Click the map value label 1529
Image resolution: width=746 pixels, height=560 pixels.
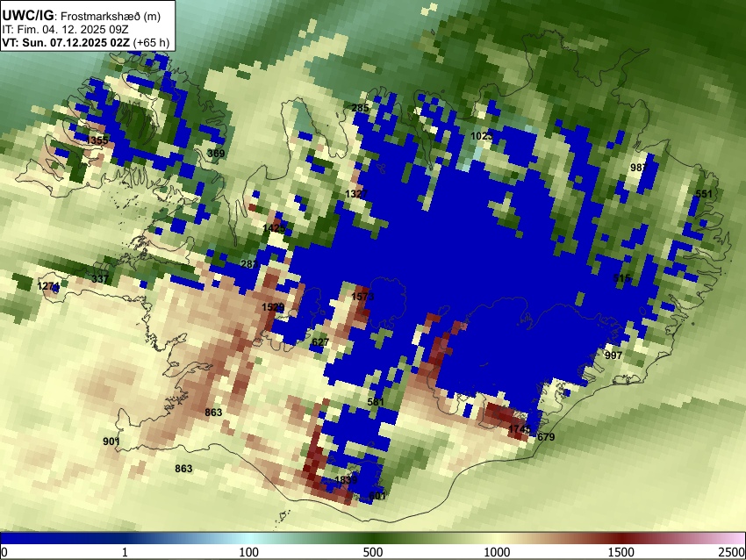pos(273,307)
